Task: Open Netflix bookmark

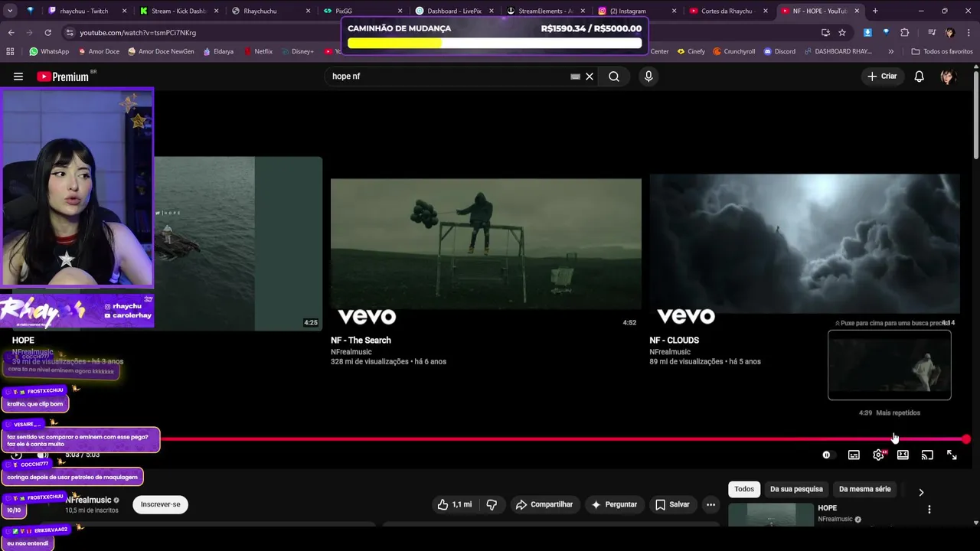Action: (258, 51)
